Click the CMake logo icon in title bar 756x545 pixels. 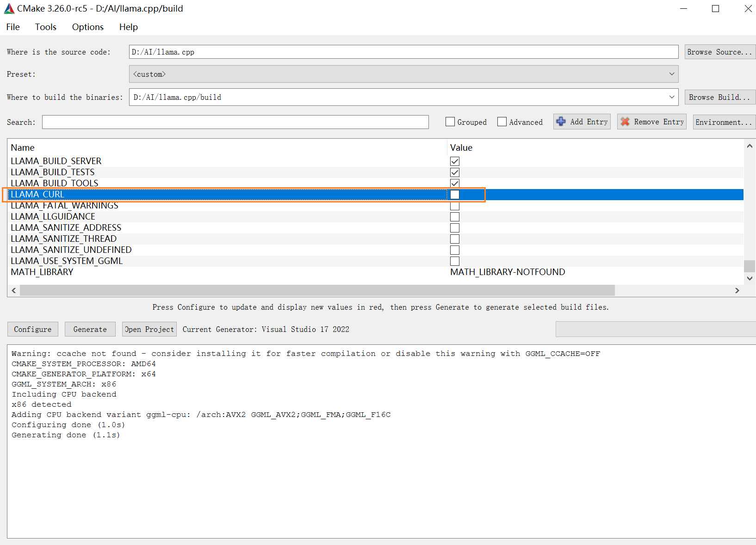pyautogui.click(x=9, y=9)
